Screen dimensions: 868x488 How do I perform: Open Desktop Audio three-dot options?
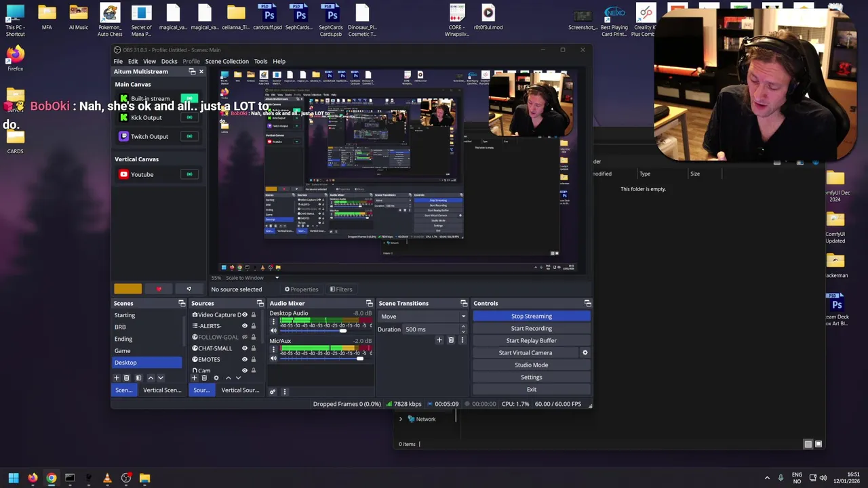click(x=273, y=321)
